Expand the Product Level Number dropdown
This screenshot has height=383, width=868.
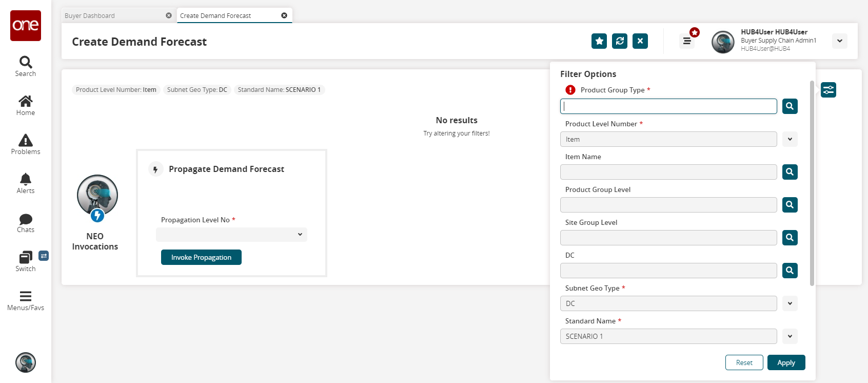pyautogui.click(x=790, y=139)
